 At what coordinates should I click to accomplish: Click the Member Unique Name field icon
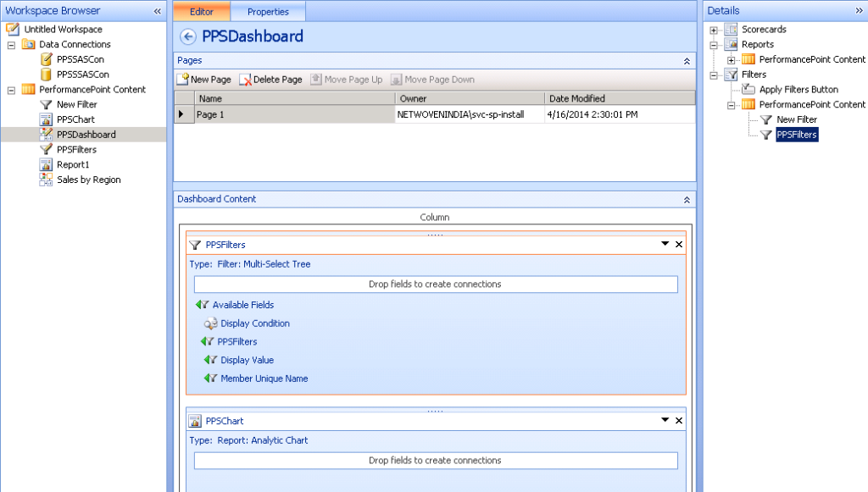(210, 379)
